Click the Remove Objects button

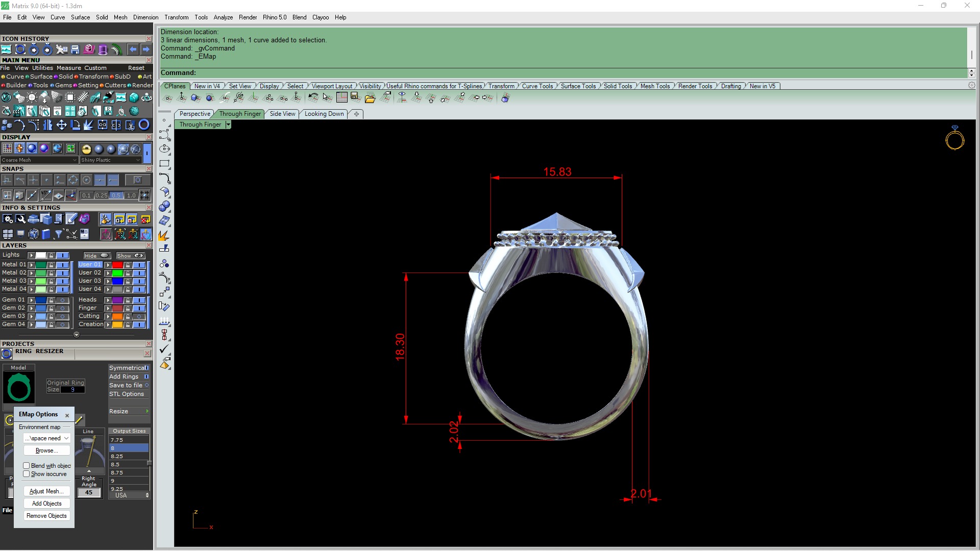(x=46, y=516)
